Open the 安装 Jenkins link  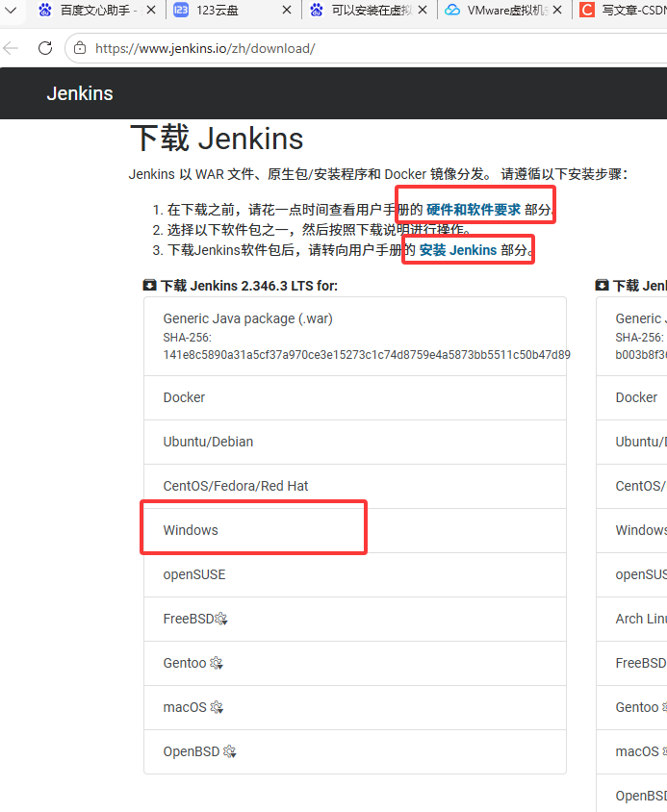458,250
